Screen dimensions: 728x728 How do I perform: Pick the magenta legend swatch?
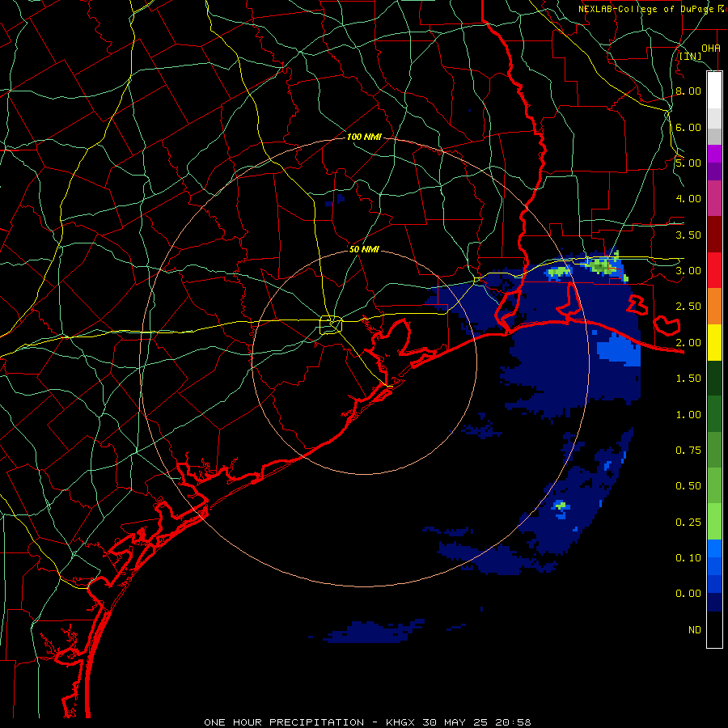point(714,154)
